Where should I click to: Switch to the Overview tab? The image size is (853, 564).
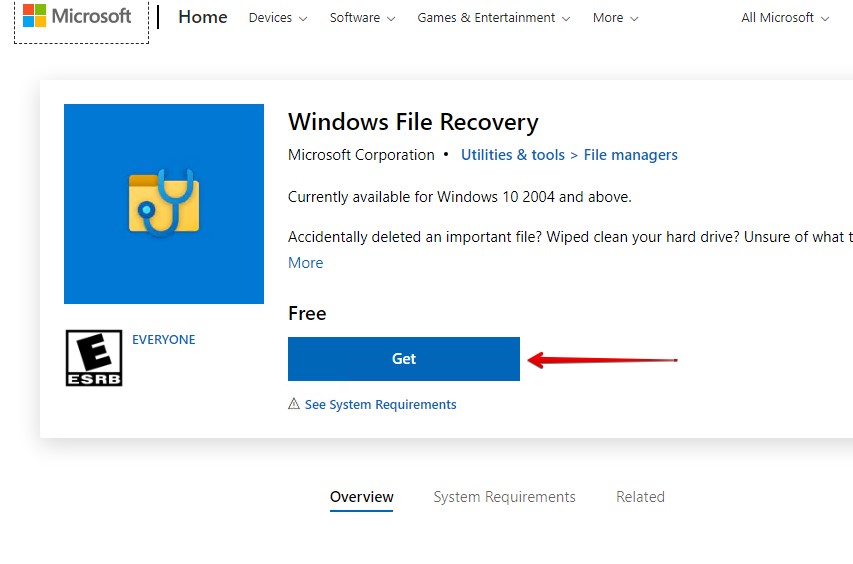click(362, 497)
